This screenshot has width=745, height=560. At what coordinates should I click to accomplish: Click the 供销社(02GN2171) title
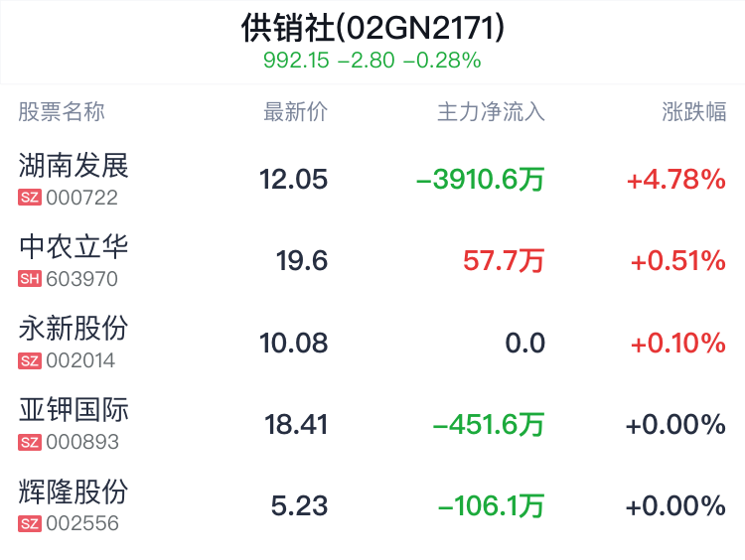(372, 28)
